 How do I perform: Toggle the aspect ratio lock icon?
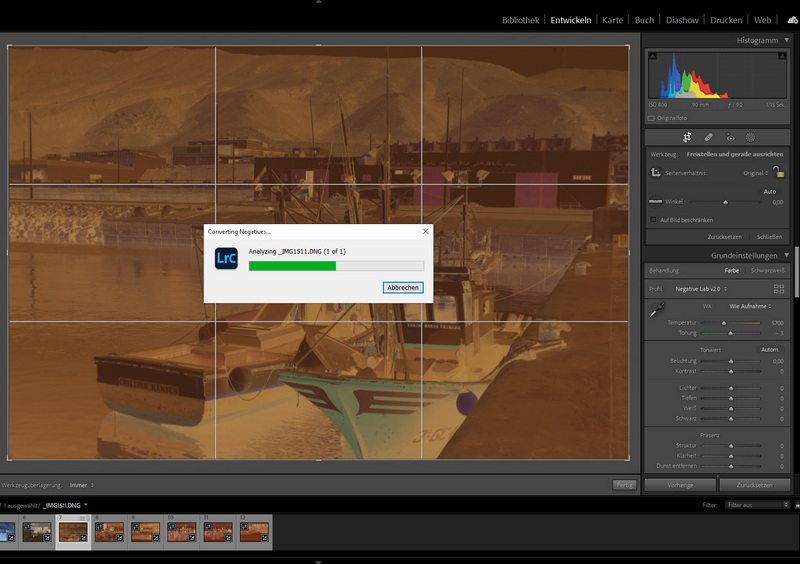click(x=779, y=173)
